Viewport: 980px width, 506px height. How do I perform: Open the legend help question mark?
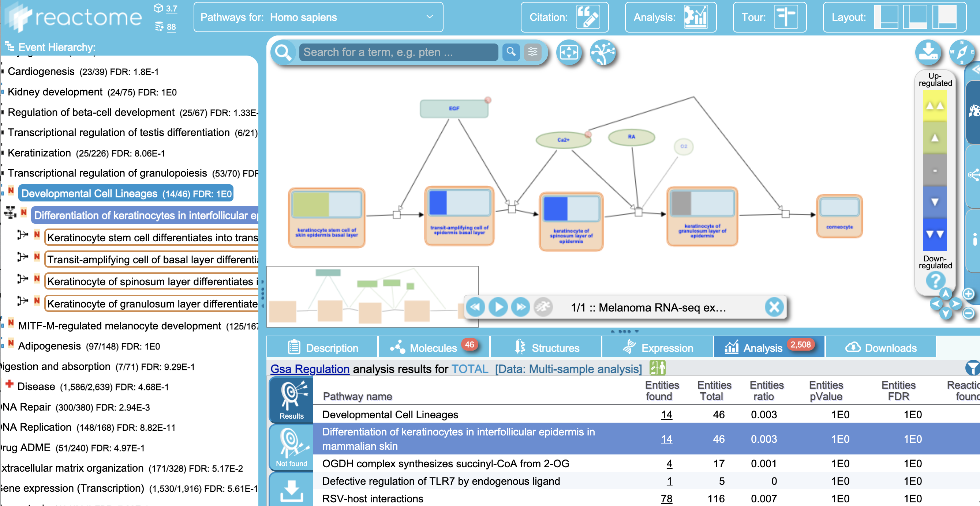click(935, 281)
